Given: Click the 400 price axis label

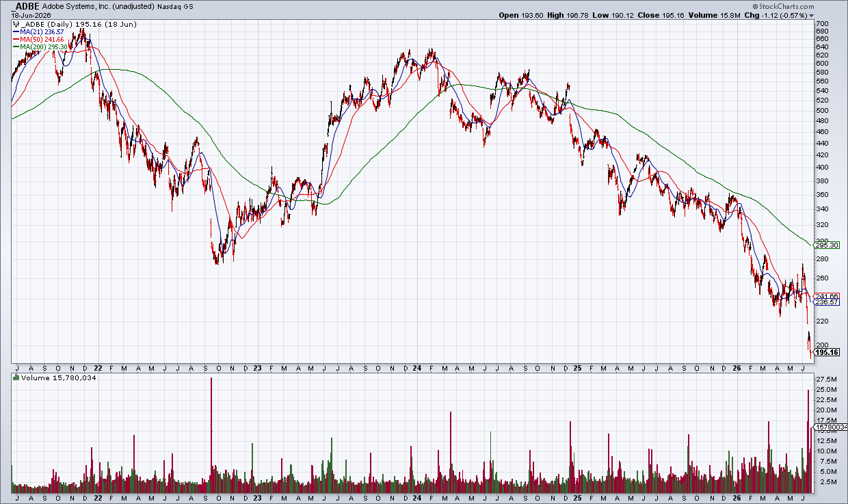Looking at the screenshot, I should pyautogui.click(x=821, y=167).
